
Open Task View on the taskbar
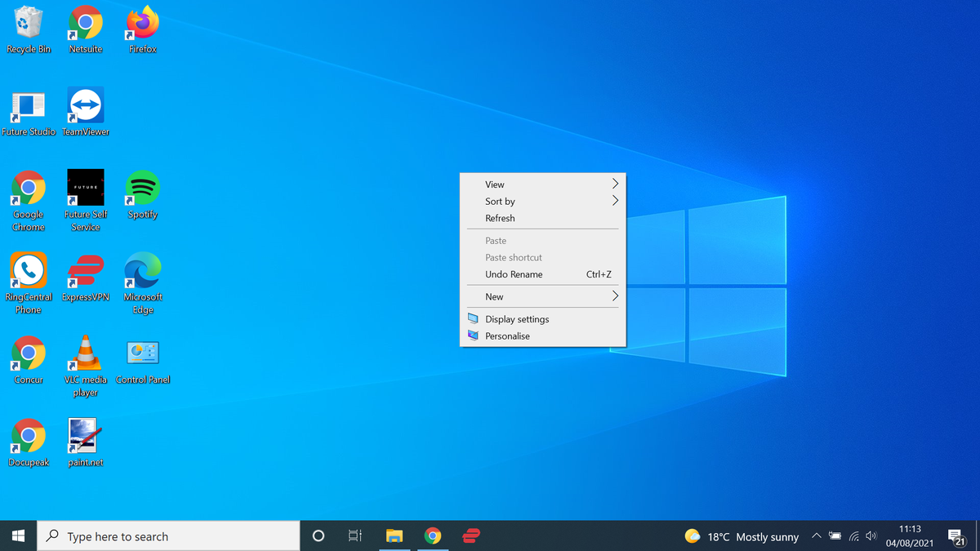point(354,536)
